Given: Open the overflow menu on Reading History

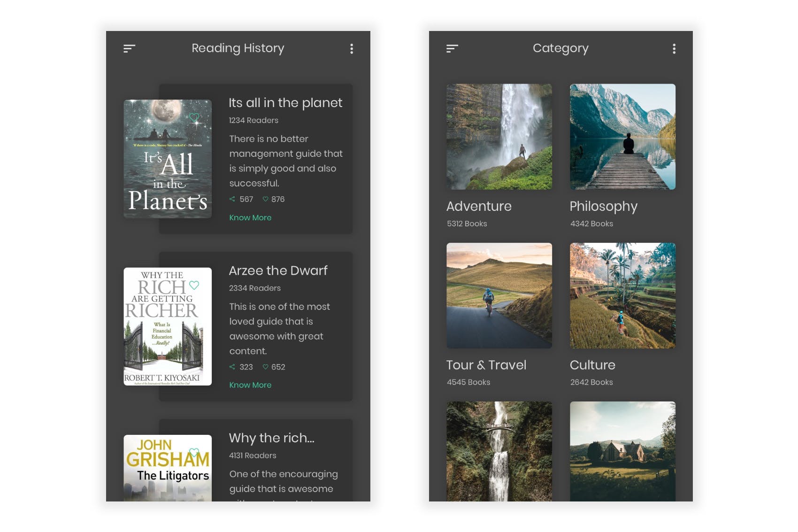Looking at the screenshot, I should click(x=351, y=48).
